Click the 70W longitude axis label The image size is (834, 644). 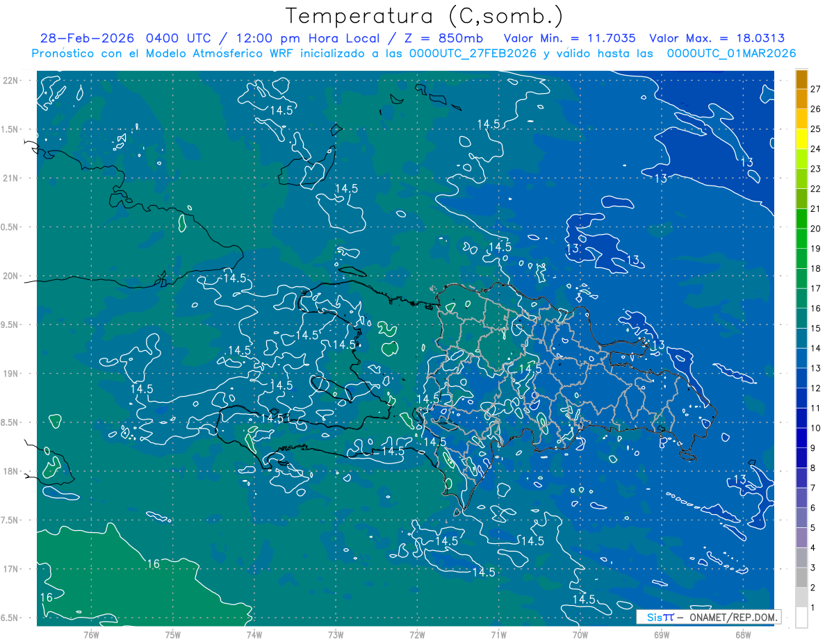click(580, 634)
